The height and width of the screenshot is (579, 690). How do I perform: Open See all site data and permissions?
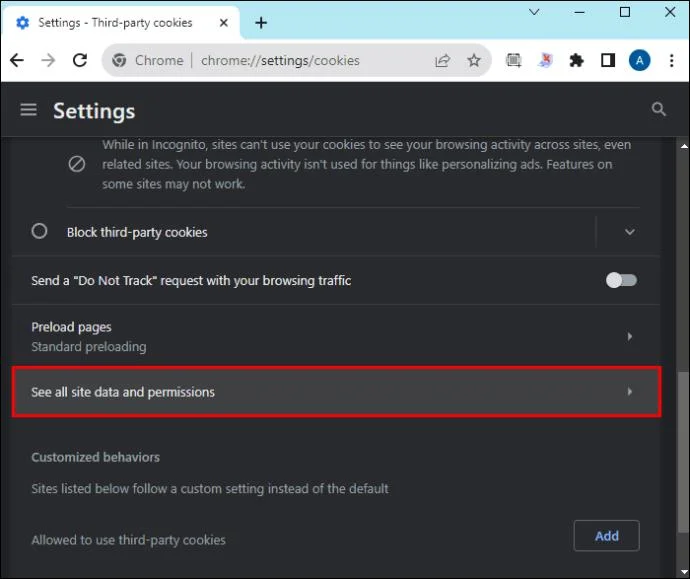pyautogui.click(x=337, y=392)
